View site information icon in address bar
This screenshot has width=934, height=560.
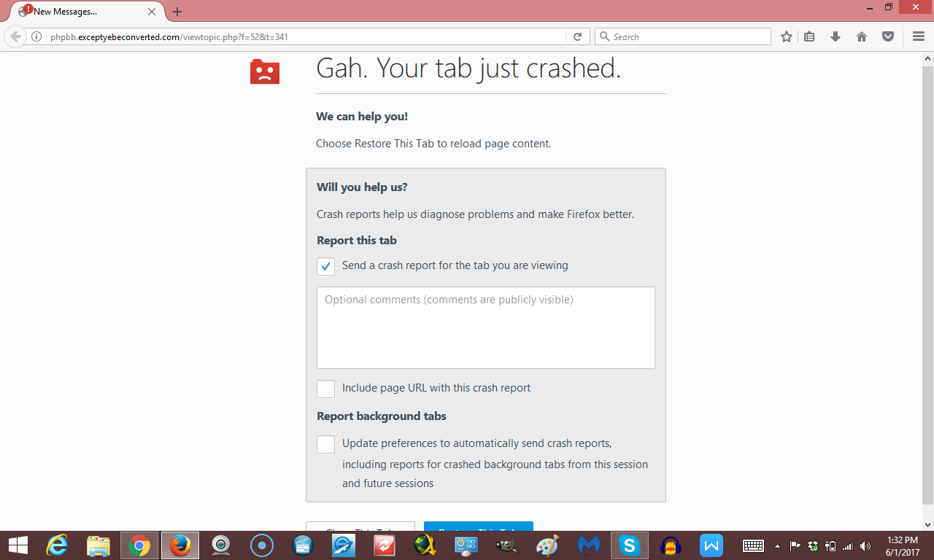36,36
